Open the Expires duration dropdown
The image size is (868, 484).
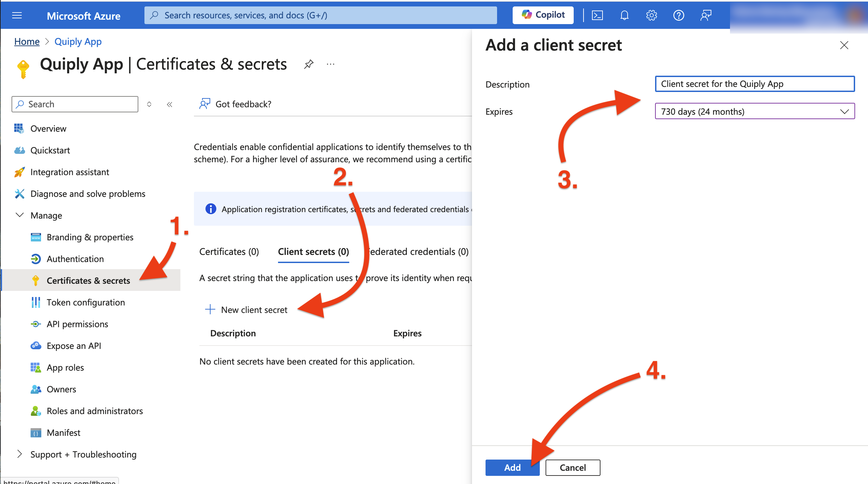tap(755, 111)
